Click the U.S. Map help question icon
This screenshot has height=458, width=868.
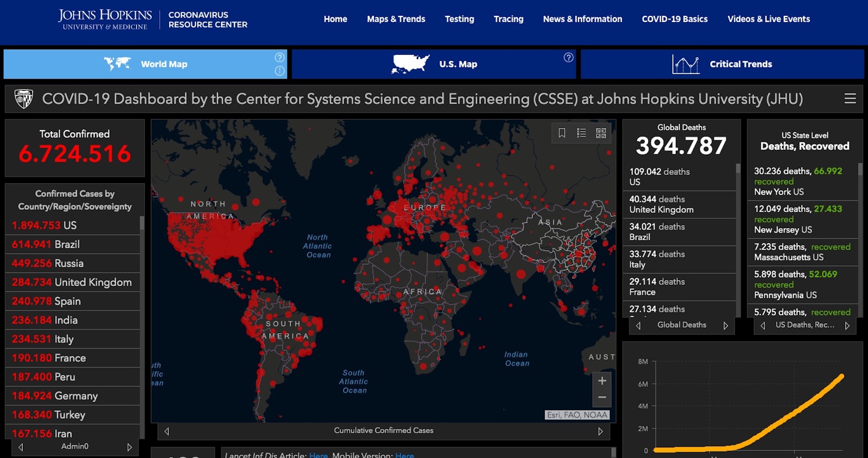pos(568,57)
